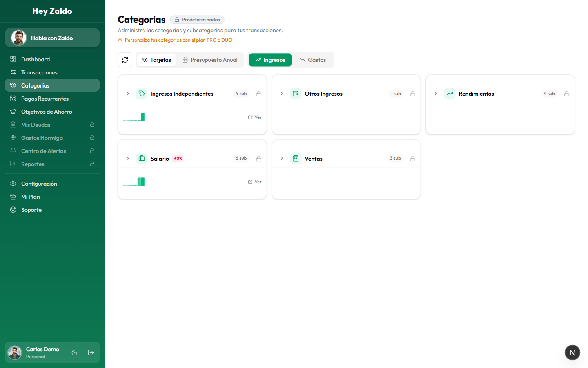Select the Ingresos toggle button

[x=270, y=60]
